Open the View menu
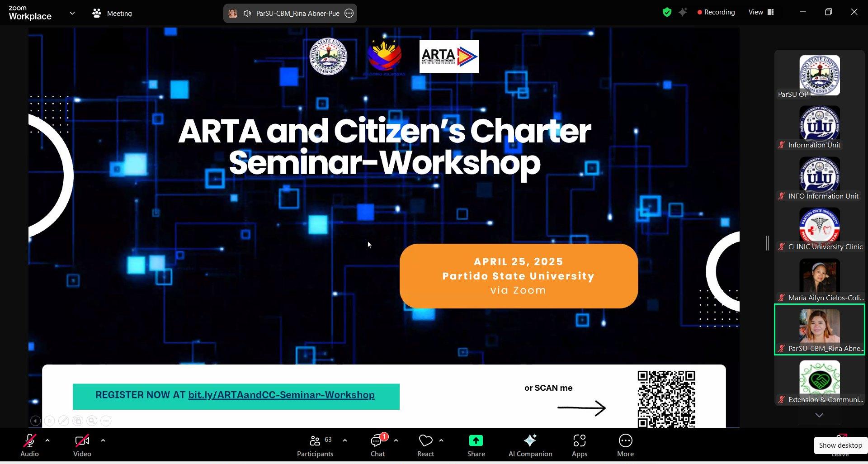868x464 pixels. pos(761,12)
